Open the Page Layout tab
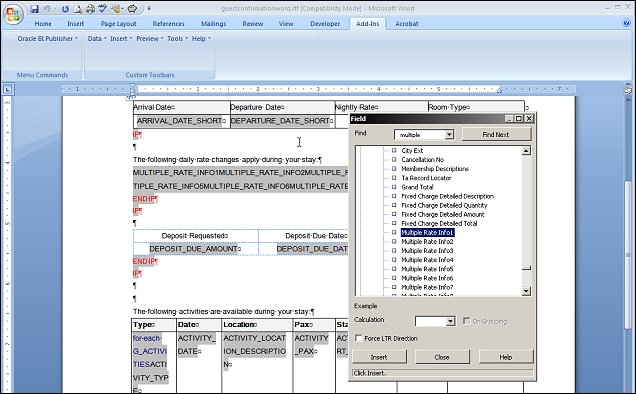This screenshot has height=394, width=636. coord(118,24)
